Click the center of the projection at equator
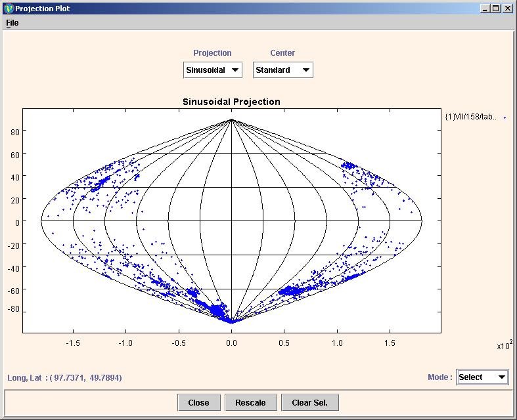 coord(231,221)
